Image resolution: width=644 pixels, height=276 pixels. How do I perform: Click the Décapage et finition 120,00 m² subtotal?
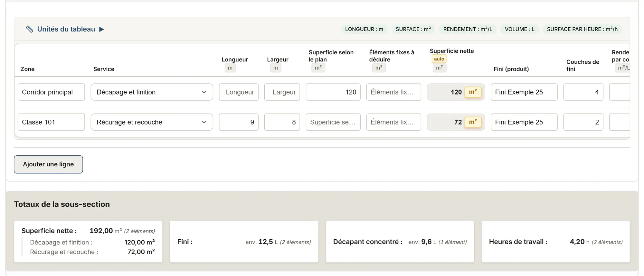point(92,242)
